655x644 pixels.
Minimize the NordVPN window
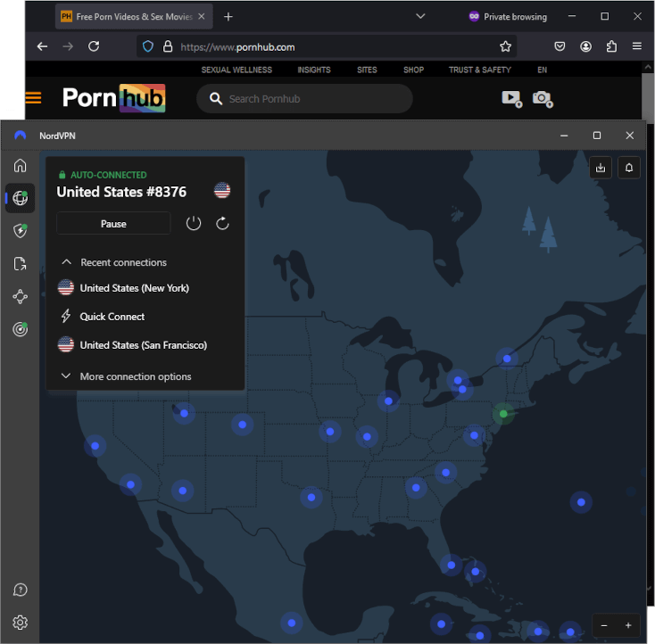pyautogui.click(x=564, y=136)
